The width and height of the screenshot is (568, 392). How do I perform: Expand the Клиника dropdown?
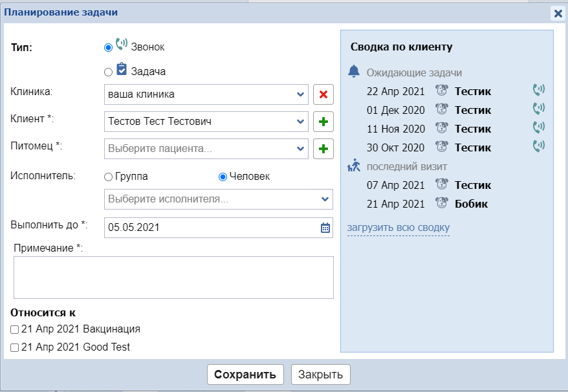[301, 94]
